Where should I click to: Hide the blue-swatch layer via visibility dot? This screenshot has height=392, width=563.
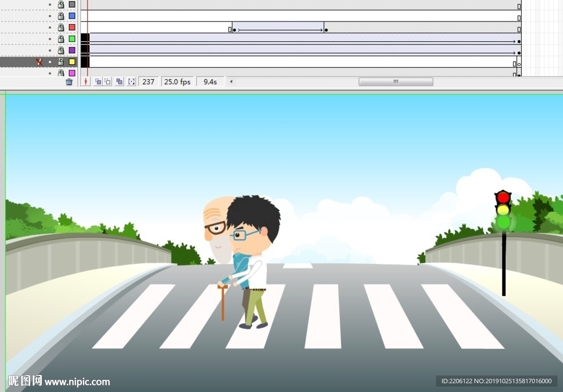(50, 16)
